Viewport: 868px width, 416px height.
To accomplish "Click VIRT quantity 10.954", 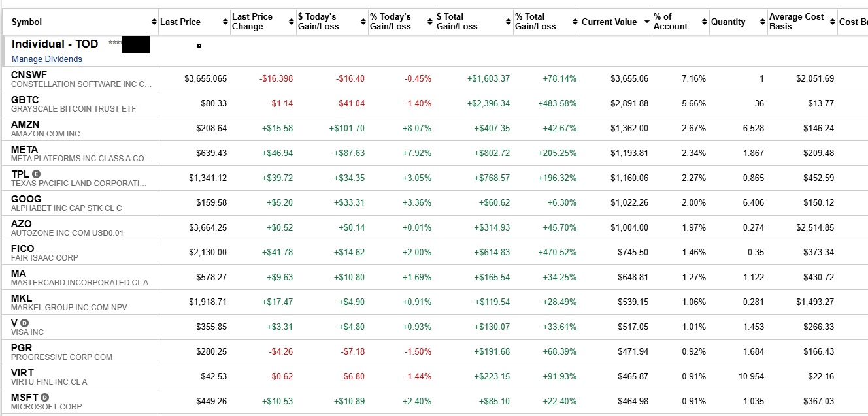I will [751, 376].
